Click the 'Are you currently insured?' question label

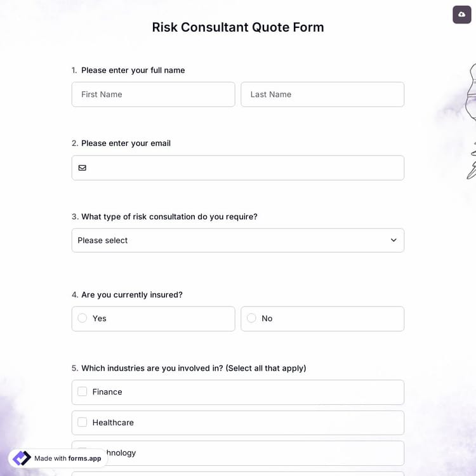(x=131, y=295)
